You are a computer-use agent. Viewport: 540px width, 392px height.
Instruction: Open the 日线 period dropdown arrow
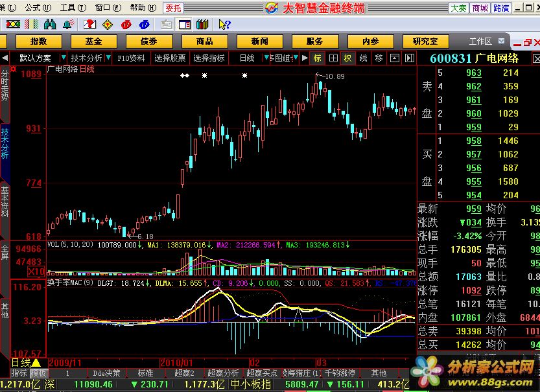(266, 58)
